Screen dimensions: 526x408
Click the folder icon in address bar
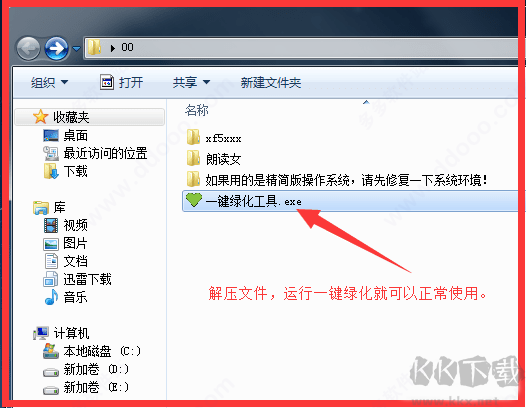[94, 47]
